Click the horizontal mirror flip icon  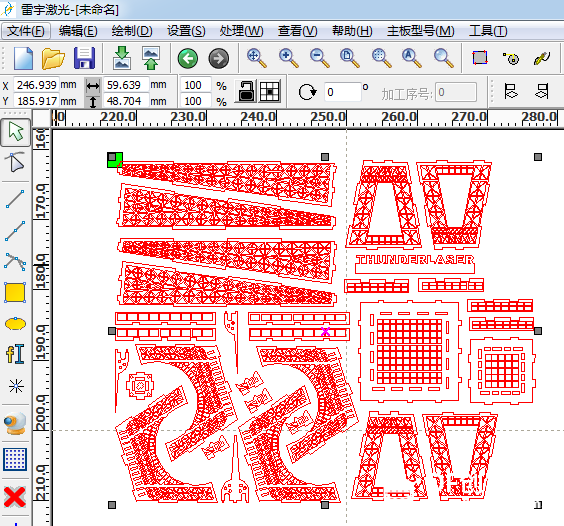point(511,91)
